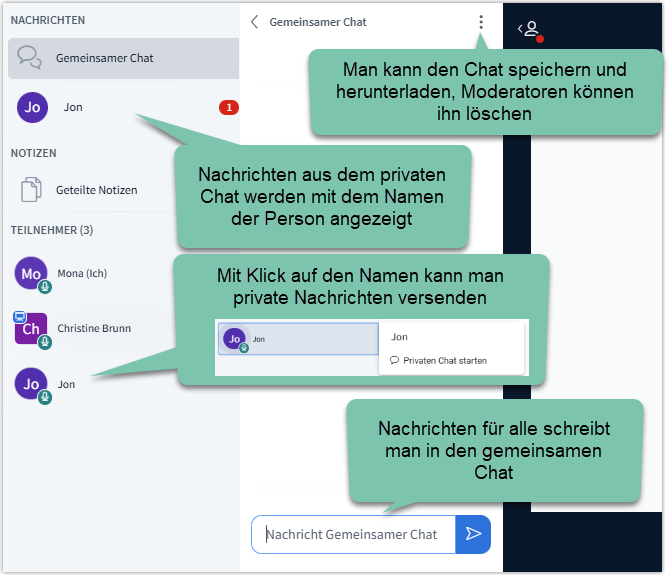The image size is (670, 576).
Task: Click the Christine Brunn name in participants
Action: click(94, 329)
